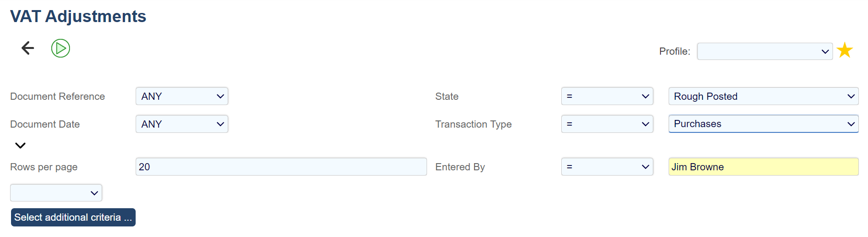
Task: Click the Rows per page input field
Action: [x=281, y=167]
